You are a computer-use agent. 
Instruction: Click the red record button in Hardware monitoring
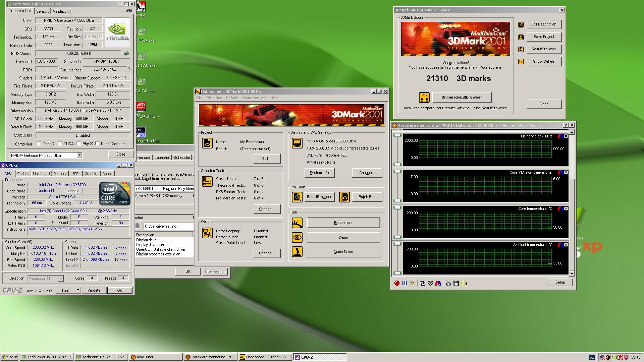point(397,283)
